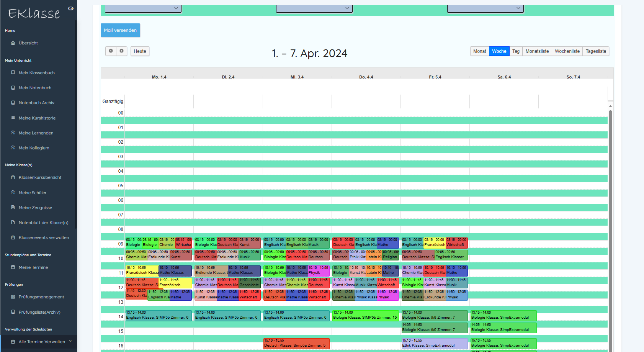Open the first filter dropdown on the left
The height and width of the screenshot is (352, 644).
point(143,8)
